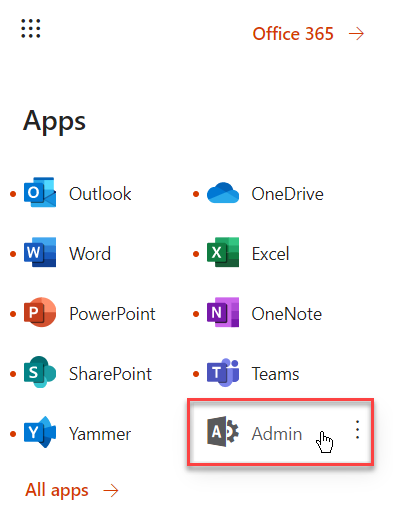Screen dimensions: 394x508
Task: Select the OneNote text label
Action: pyautogui.click(x=287, y=314)
